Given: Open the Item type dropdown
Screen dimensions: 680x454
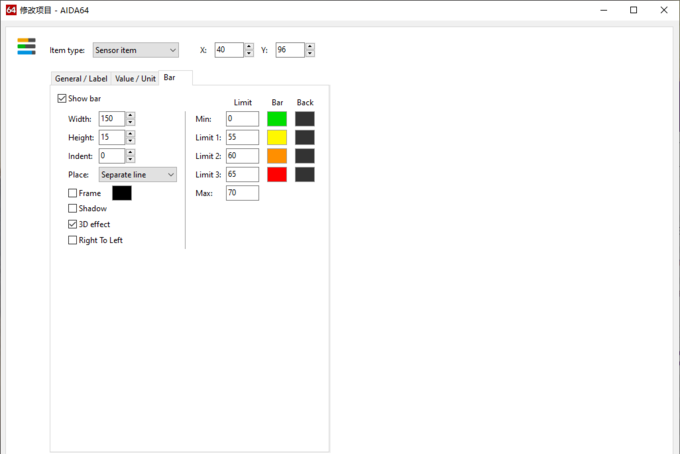Looking at the screenshot, I should (x=135, y=50).
